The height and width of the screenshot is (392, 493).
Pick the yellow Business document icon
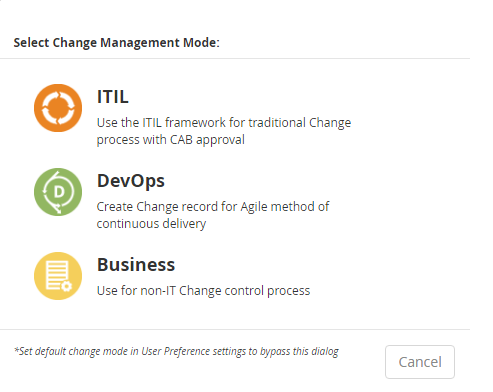[58, 276]
